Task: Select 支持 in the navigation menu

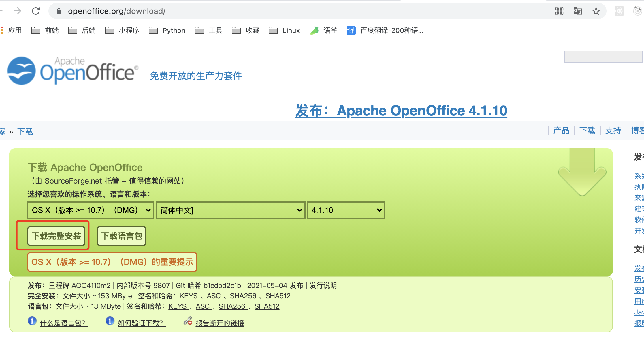Action: coord(613,131)
